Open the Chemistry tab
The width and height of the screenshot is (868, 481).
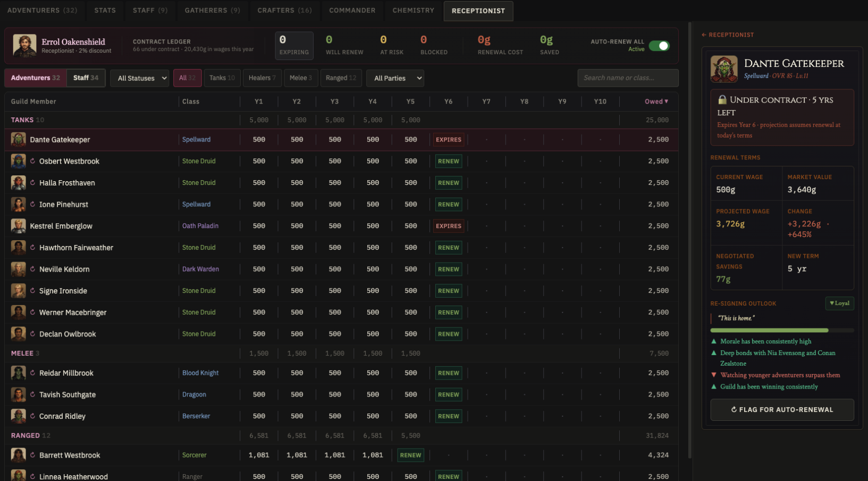pos(413,11)
